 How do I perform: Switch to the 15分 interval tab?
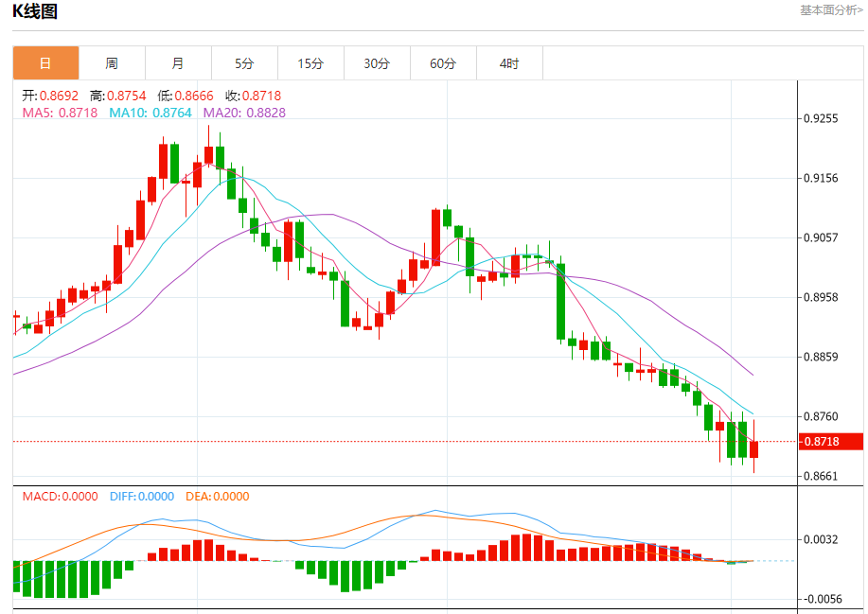pos(310,63)
